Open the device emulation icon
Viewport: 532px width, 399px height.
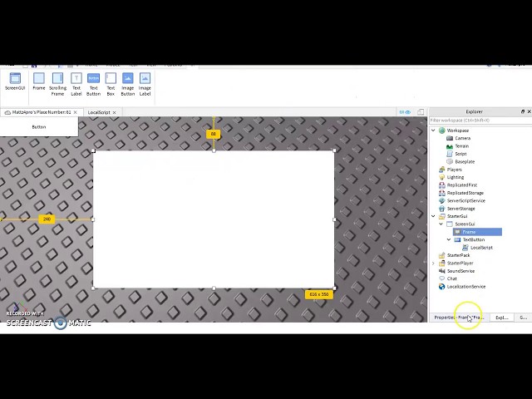pyautogui.click(x=421, y=112)
